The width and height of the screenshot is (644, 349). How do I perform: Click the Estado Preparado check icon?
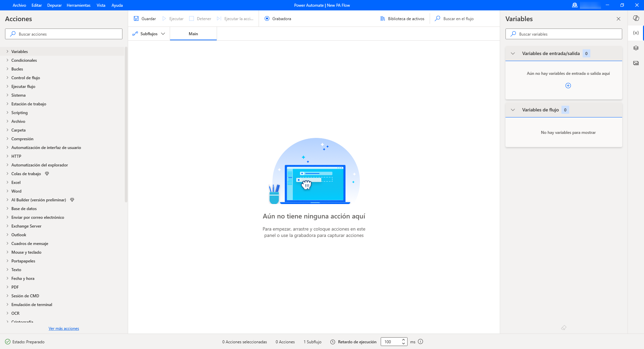[x=8, y=342]
